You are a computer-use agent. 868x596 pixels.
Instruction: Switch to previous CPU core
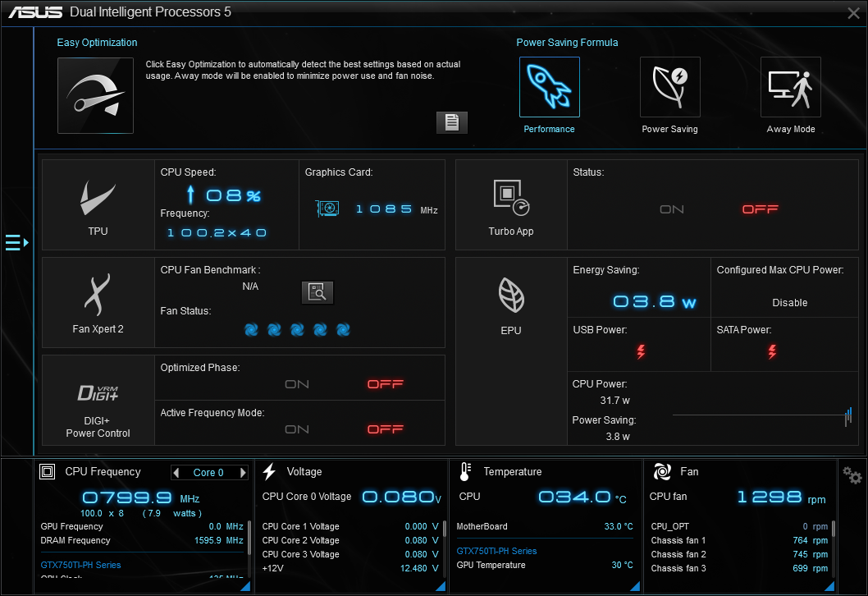[176, 473]
